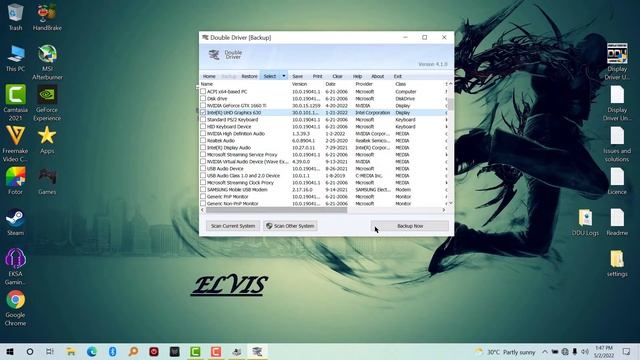Image resolution: width=640 pixels, height=360 pixels.
Task: Open the Games desktop folder
Action: coord(47,180)
